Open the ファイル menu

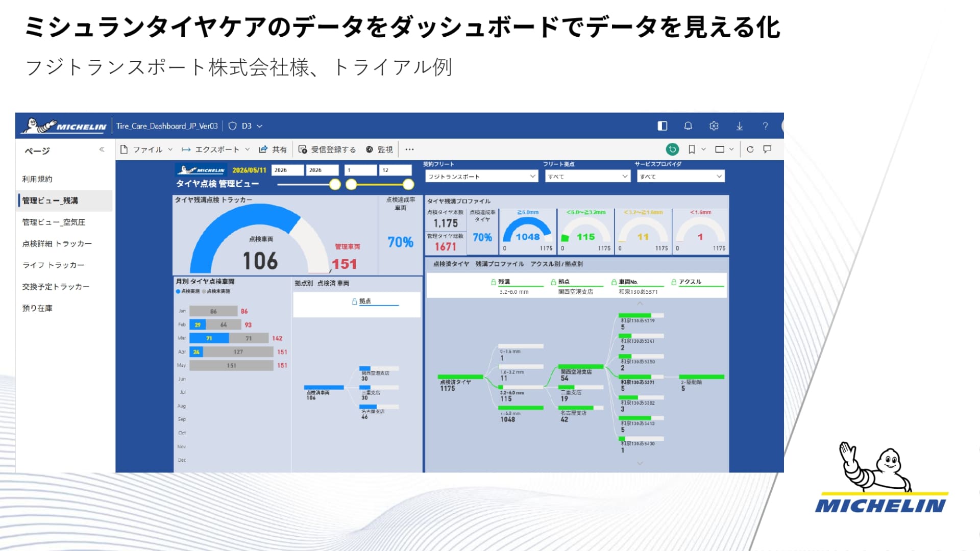(146, 149)
